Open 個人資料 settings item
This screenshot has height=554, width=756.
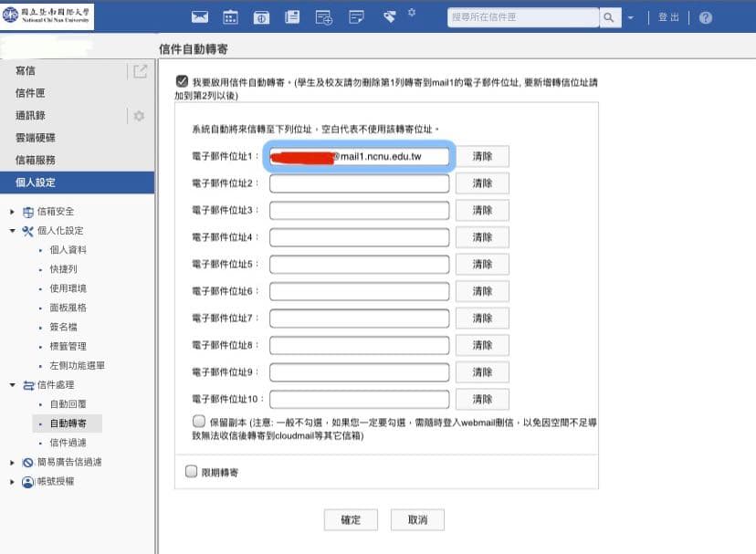pyautogui.click(x=68, y=250)
